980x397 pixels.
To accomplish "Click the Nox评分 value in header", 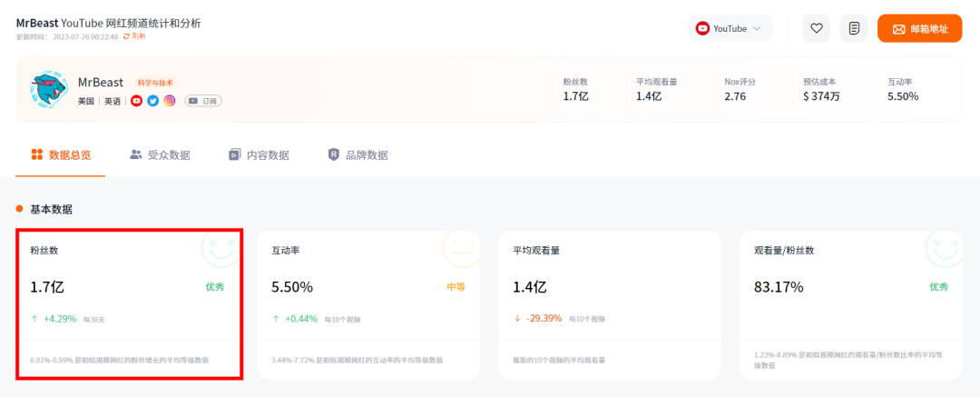I will coord(735,96).
